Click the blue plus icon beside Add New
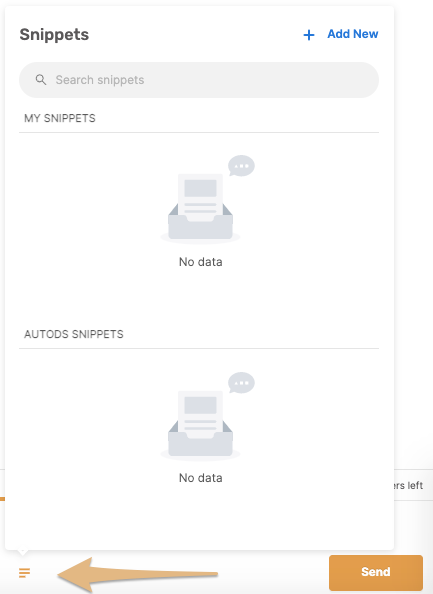Image resolution: width=433 pixels, height=594 pixels. click(x=309, y=35)
